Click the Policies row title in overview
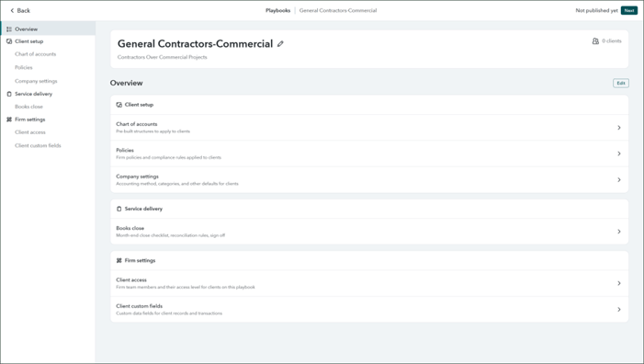The height and width of the screenshot is (364, 644). 125,151
